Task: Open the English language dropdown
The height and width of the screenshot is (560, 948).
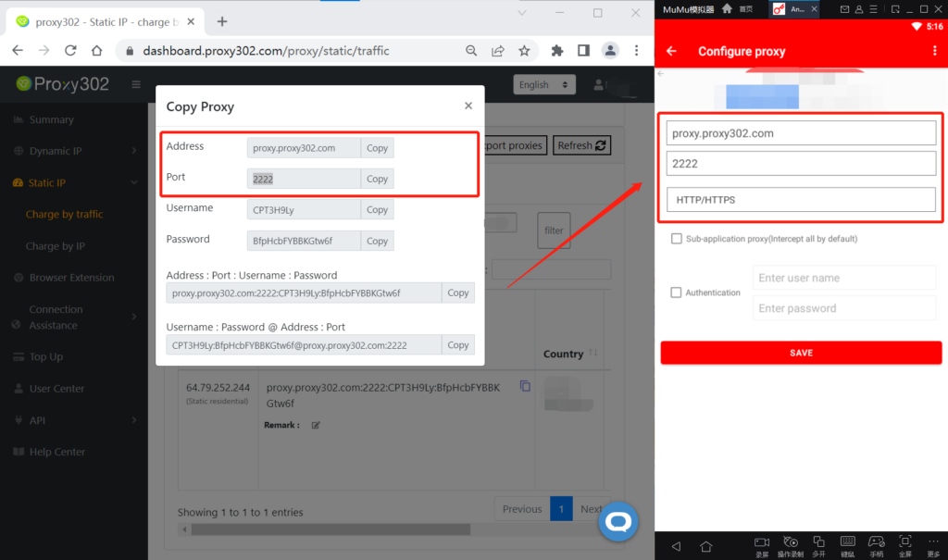Action: click(544, 84)
